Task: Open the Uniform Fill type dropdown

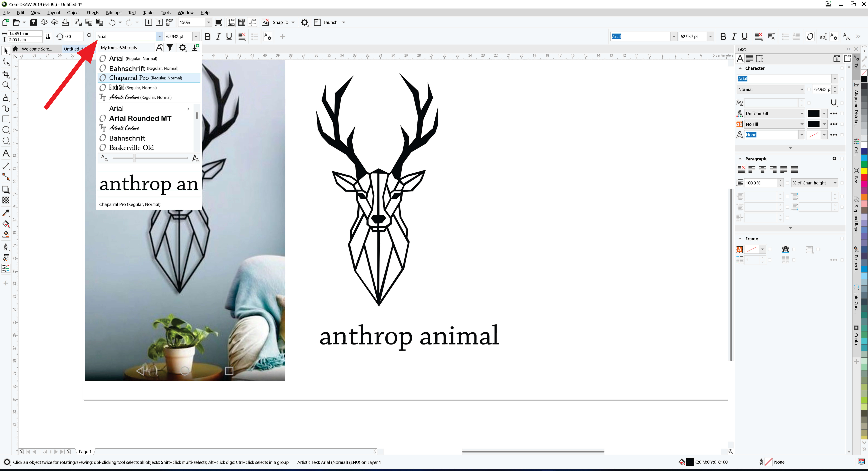Action: 802,113
